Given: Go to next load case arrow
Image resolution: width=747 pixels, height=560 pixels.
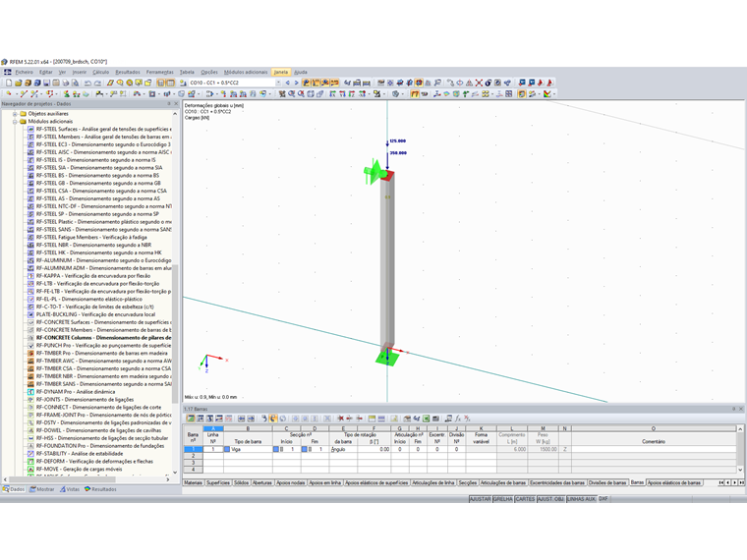Looking at the screenshot, I should coord(296,83).
